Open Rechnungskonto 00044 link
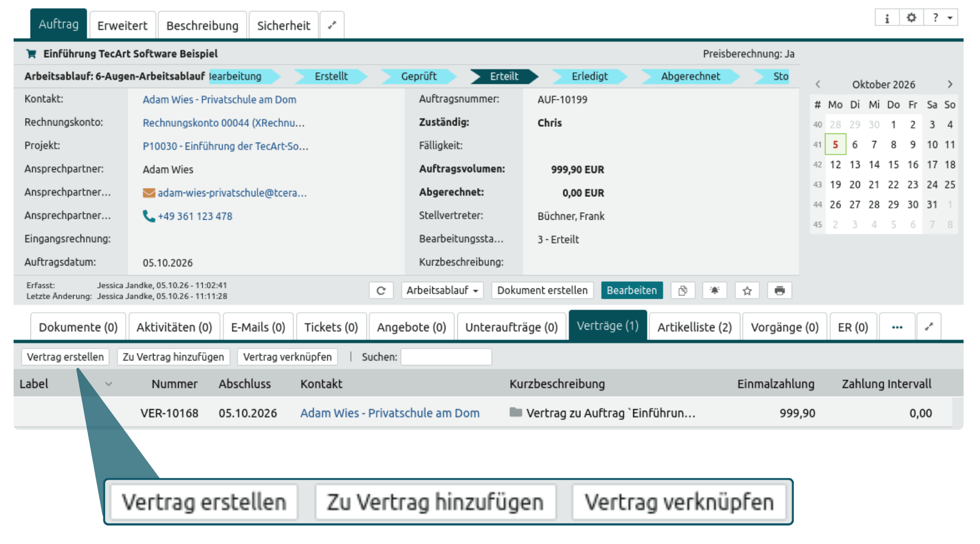 pos(224,123)
